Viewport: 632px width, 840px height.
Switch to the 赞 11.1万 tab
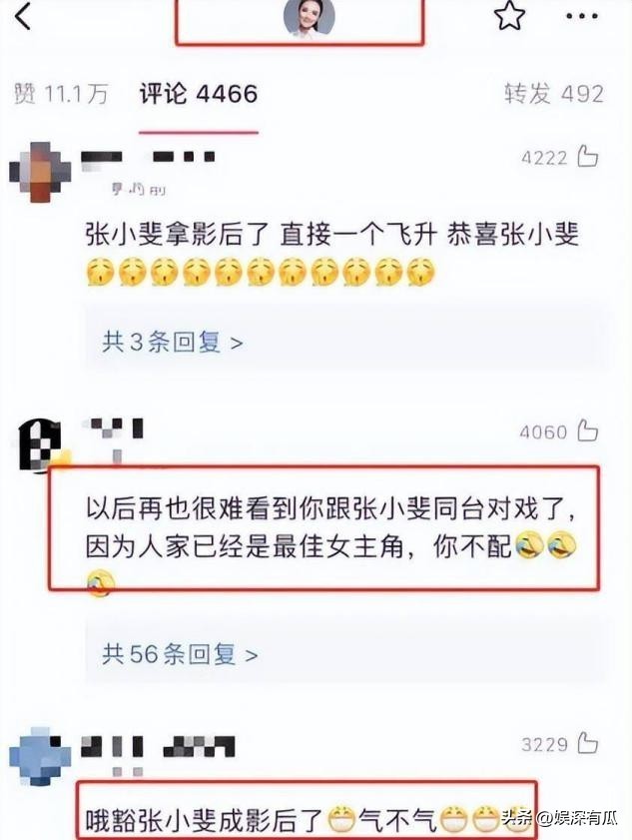coord(61,94)
